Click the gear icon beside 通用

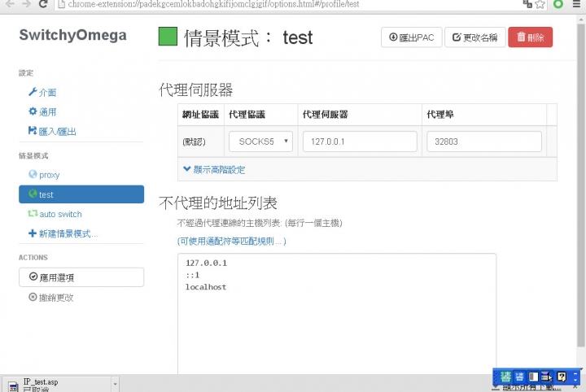(x=33, y=111)
